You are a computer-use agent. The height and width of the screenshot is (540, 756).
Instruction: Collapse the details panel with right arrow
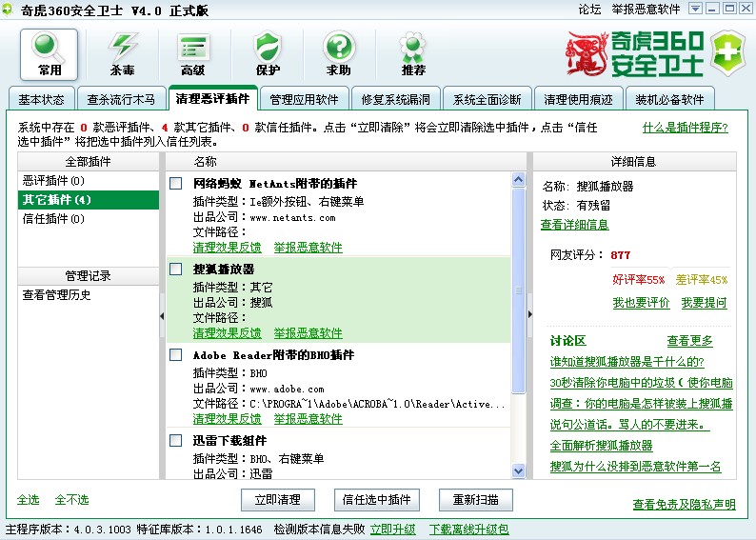point(530,314)
